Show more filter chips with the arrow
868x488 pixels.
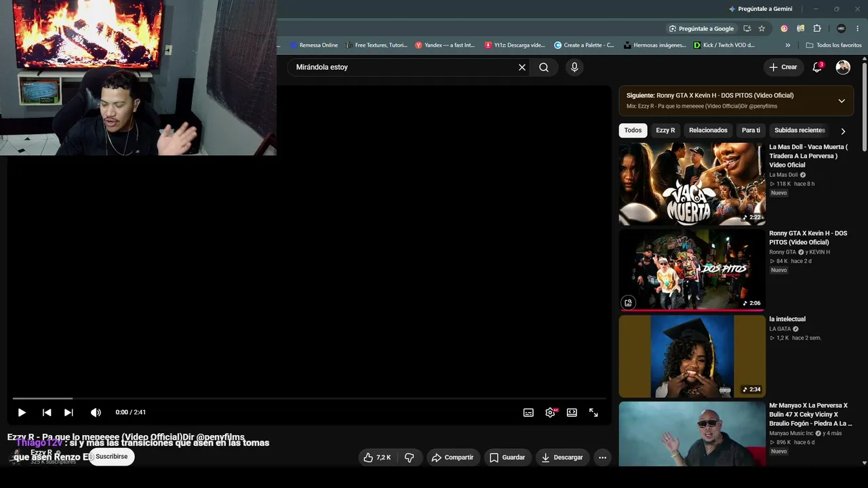click(x=843, y=131)
